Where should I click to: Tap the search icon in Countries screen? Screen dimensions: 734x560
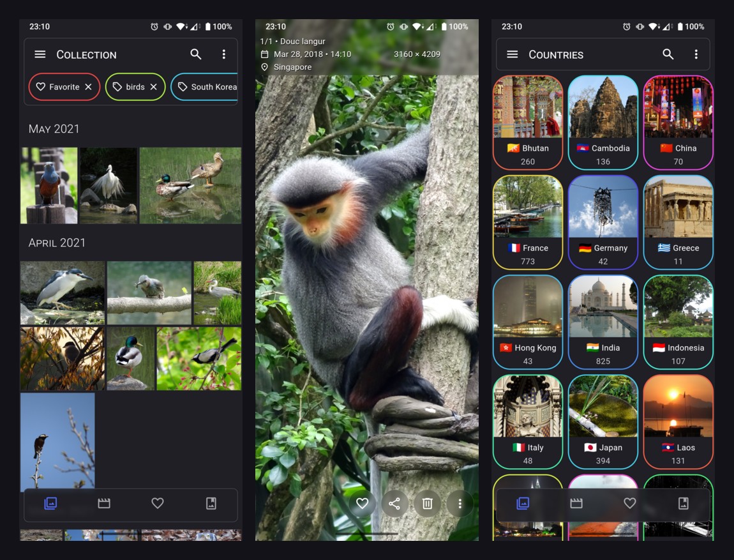tap(668, 54)
